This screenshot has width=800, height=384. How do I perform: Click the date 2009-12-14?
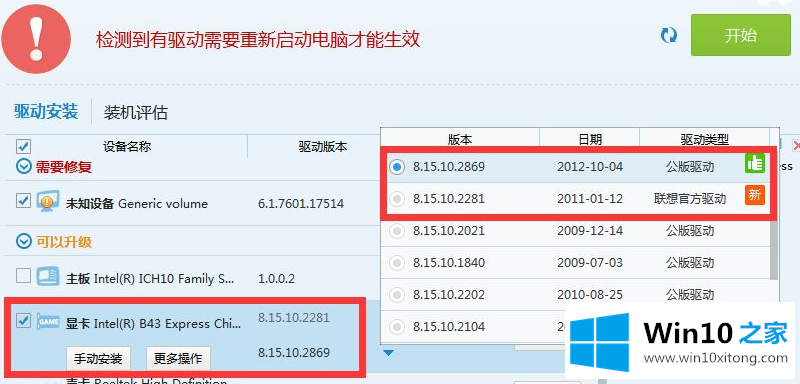point(590,231)
